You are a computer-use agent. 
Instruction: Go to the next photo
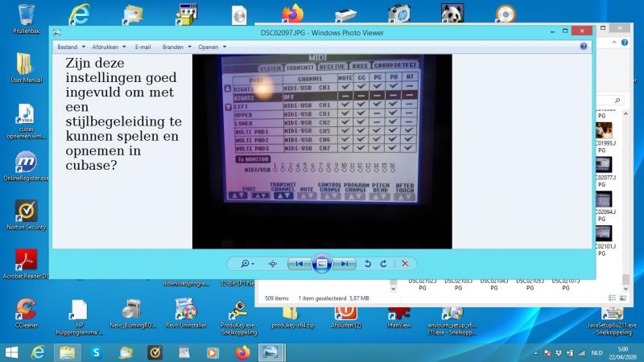point(345,264)
